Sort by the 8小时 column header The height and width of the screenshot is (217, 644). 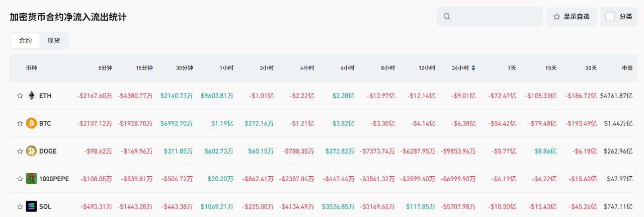(387, 68)
